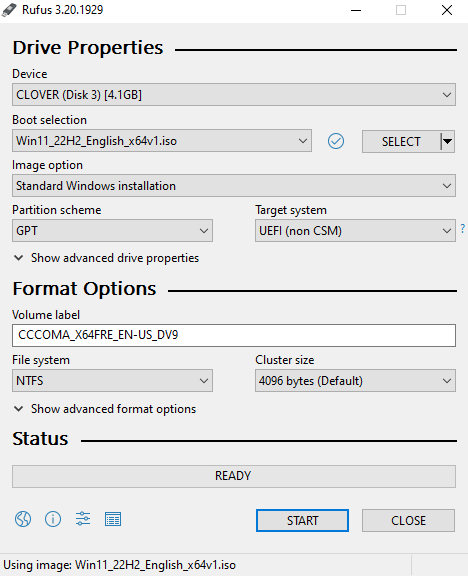Viewport: 468px width, 576px height.
Task: Click the Drive Properties heading
Action: tap(88, 48)
